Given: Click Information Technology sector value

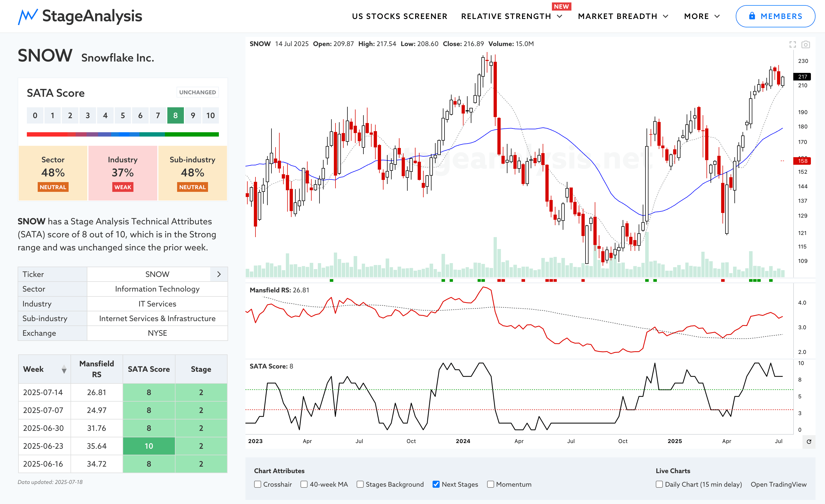Looking at the screenshot, I should coord(157,289).
